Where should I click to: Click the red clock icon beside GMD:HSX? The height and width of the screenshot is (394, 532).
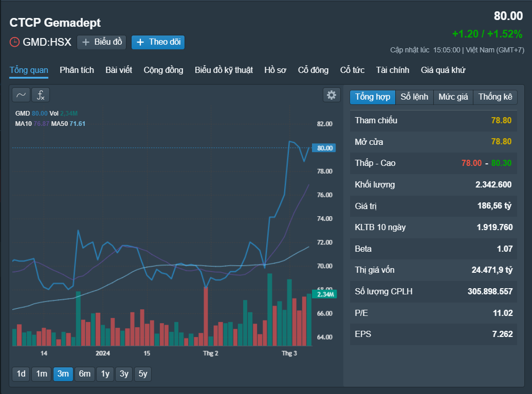pyautogui.click(x=14, y=42)
